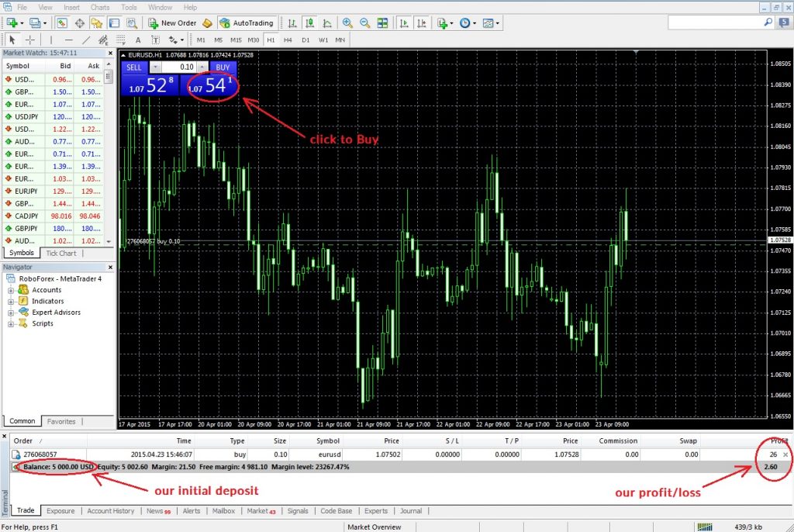794x532 pixels.
Task: Open the volume dropdown arrow beside SELL
Action: tap(154, 67)
